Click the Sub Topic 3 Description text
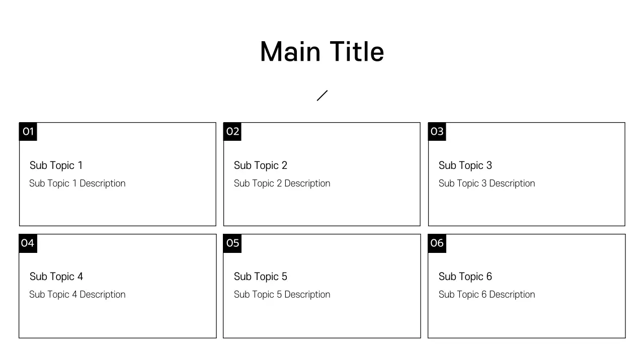644x362 pixels. 487,184
